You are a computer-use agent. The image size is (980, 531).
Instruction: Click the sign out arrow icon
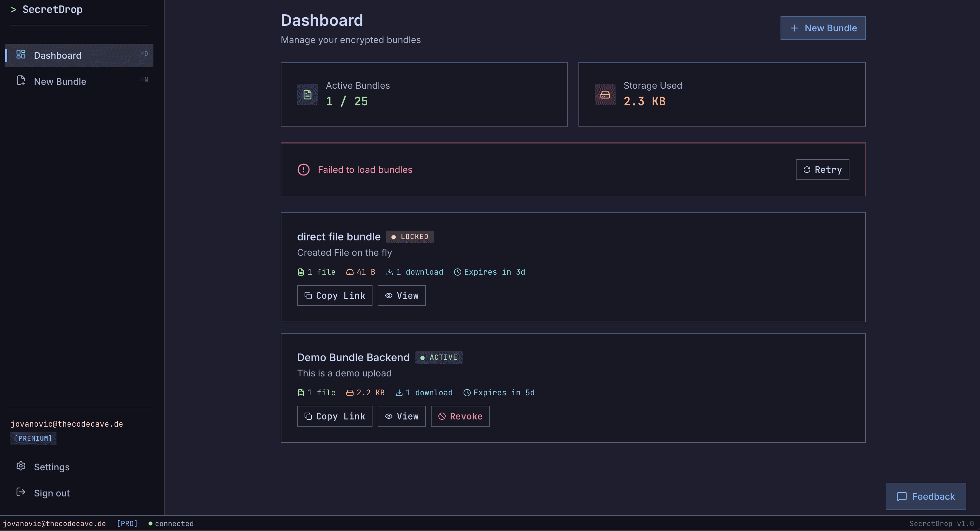coord(21,492)
